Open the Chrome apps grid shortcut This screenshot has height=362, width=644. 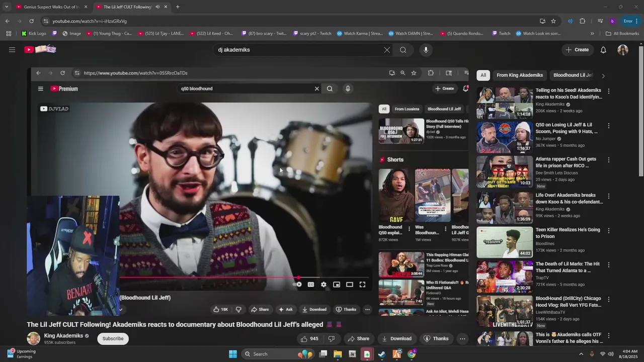click(9, 34)
